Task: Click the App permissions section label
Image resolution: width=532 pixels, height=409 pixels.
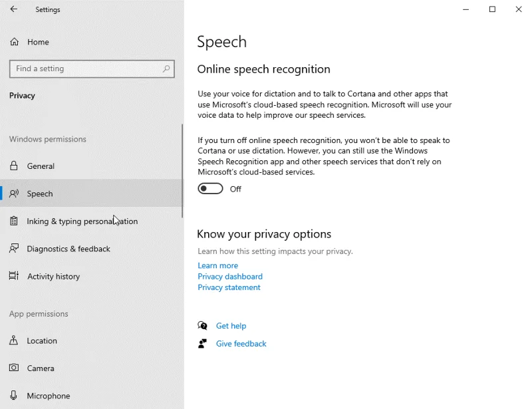Action: [39, 314]
